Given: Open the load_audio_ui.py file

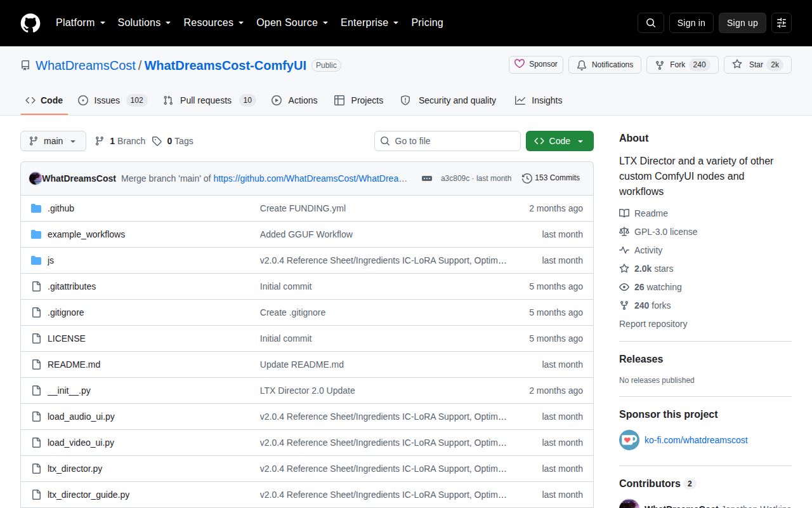Looking at the screenshot, I should pyautogui.click(x=81, y=417).
